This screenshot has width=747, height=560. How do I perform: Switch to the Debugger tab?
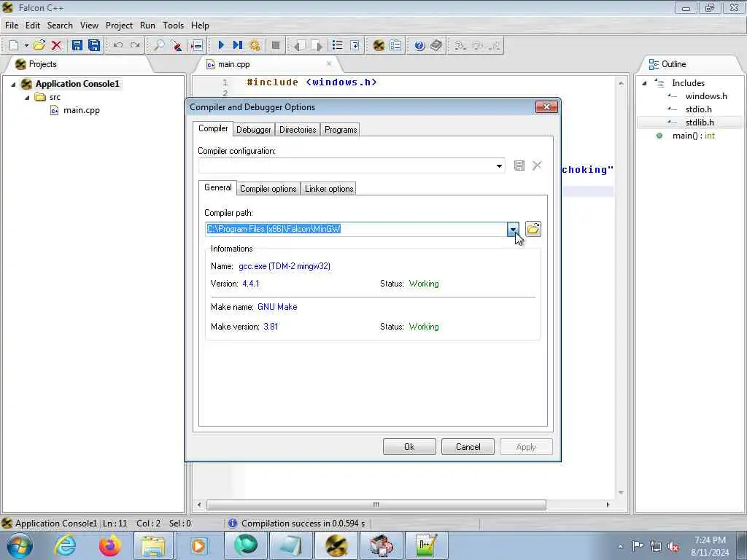pyautogui.click(x=253, y=130)
